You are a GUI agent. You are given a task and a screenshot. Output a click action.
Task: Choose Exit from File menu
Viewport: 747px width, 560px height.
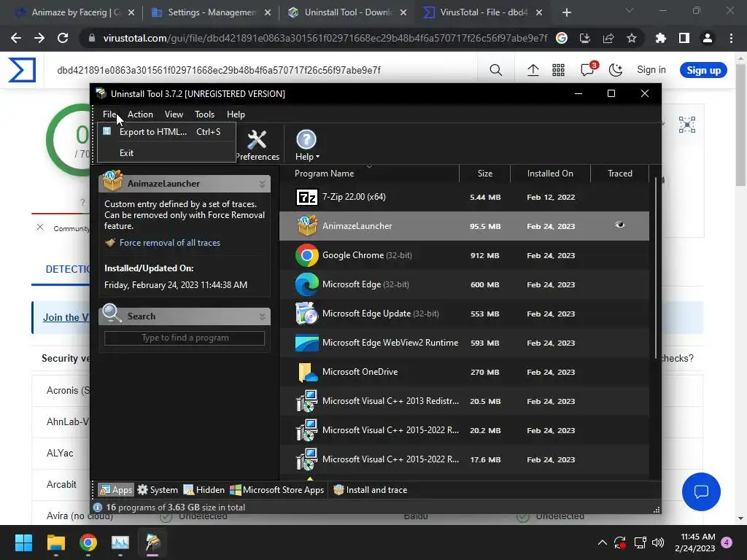166,153
